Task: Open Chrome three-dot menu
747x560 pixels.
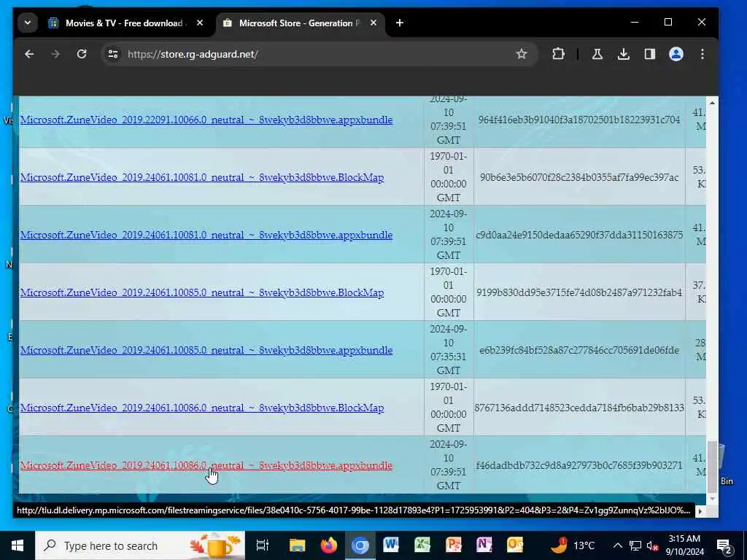Action: point(703,54)
